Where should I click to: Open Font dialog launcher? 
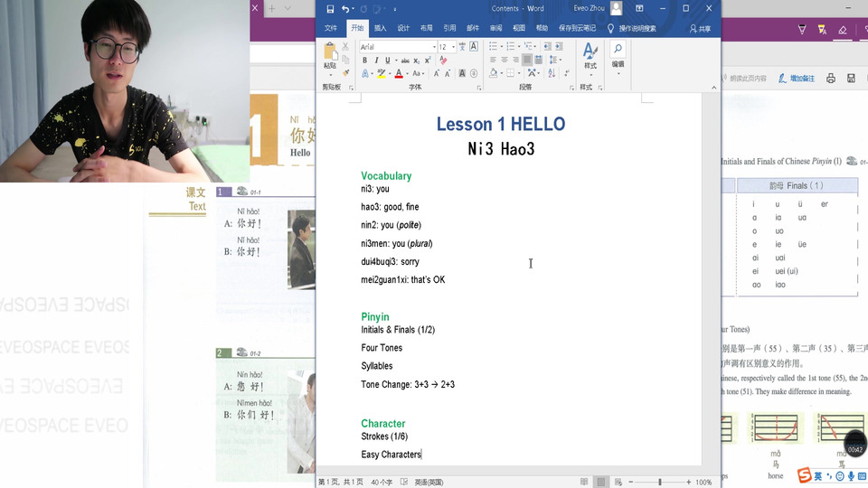(x=479, y=88)
